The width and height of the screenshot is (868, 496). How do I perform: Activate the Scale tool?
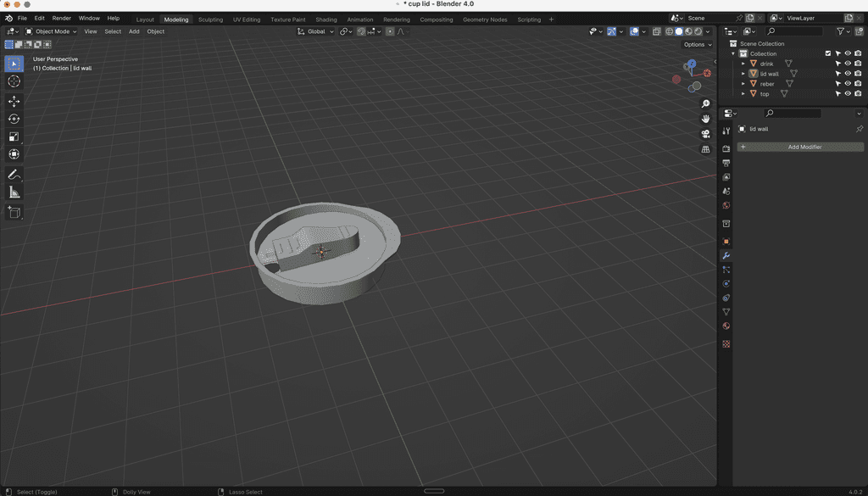click(x=14, y=137)
